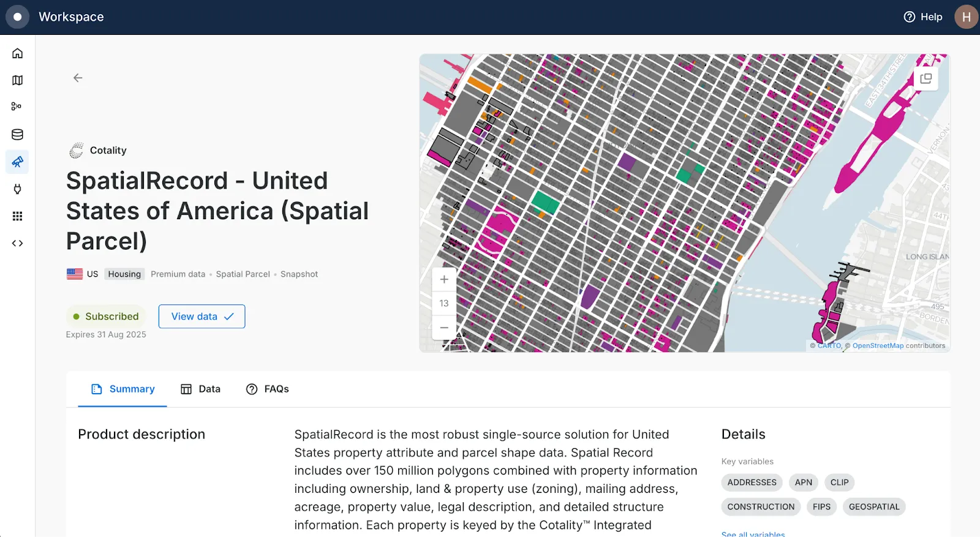Open the OpenStreetMap attribution link
The image size is (980, 537).
(x=878, y=346)
